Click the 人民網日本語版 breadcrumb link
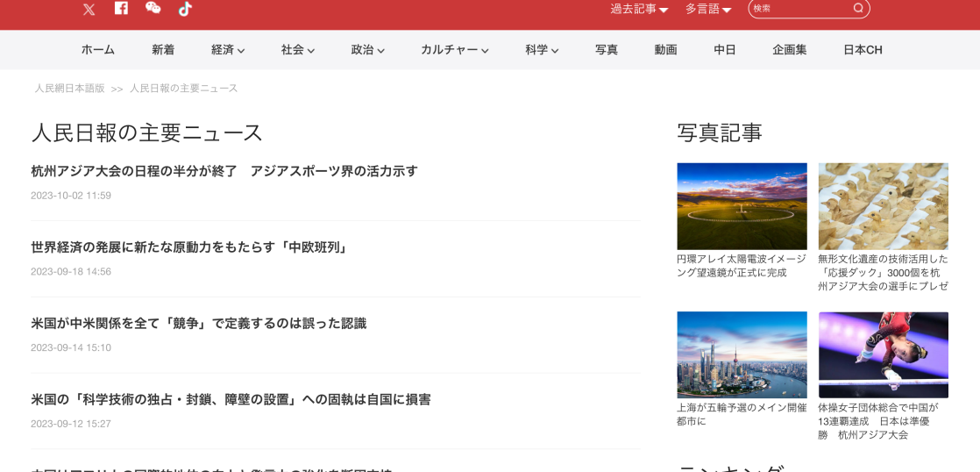Image resolution: width=980 pixels, height=472 pixels. tap(69, 89)
